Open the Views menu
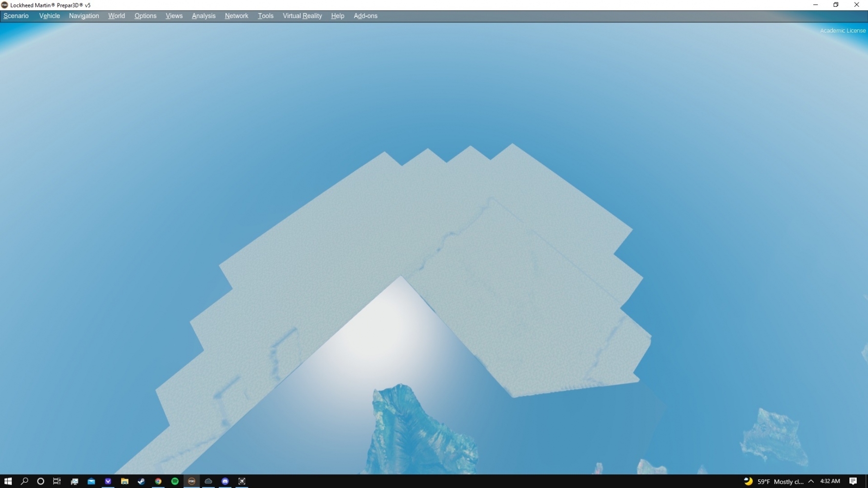This screenshot has width=868, height=488. pyautogui.click(x=174, y=16)
